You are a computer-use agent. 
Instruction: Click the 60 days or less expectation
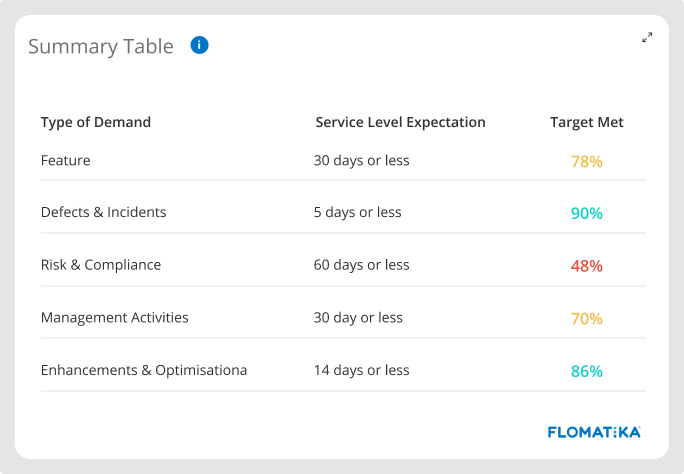coord(361,265)
